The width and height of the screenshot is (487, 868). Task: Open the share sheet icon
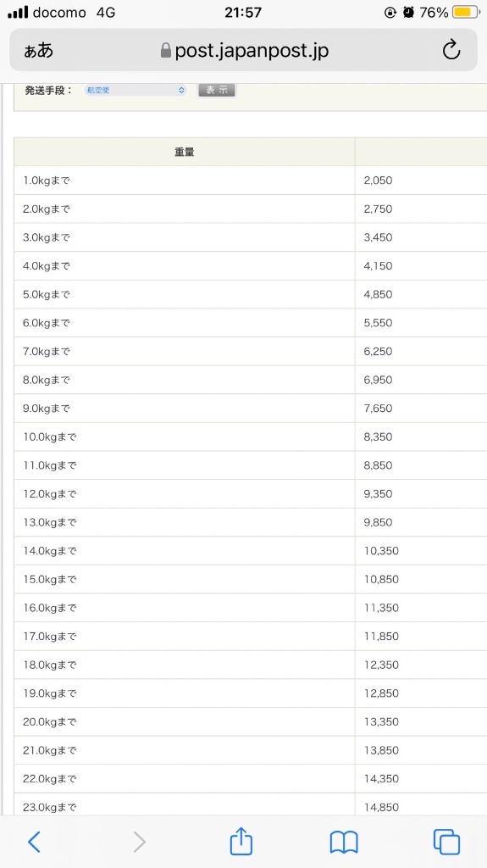tap(241, 841)
